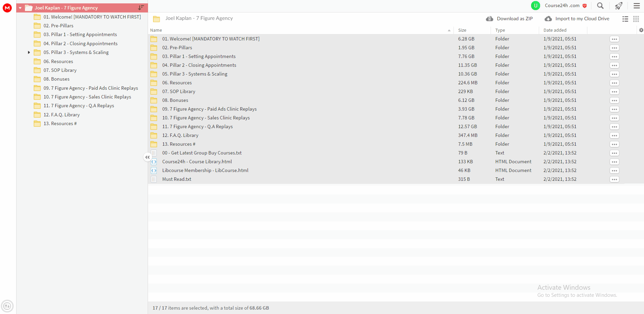Image resolution: width=644 pixels, height=314 pixels.
Task: Click 12.57 GB size cell
Action: 467,126
